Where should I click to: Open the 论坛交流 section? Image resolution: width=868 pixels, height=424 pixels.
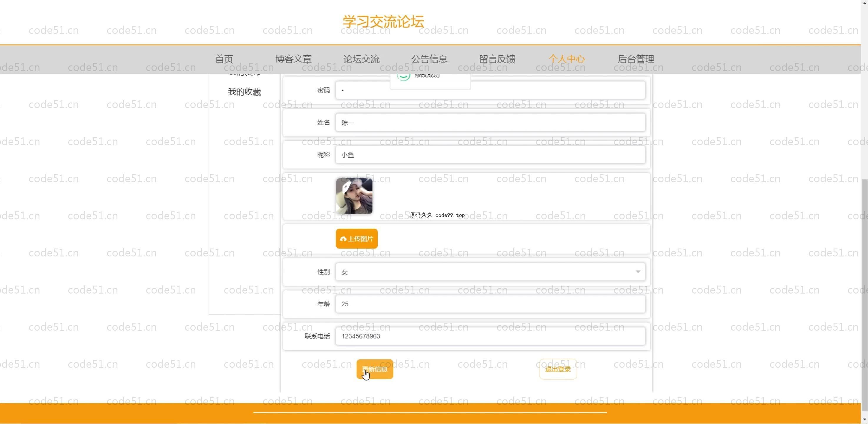pos(361,59)
